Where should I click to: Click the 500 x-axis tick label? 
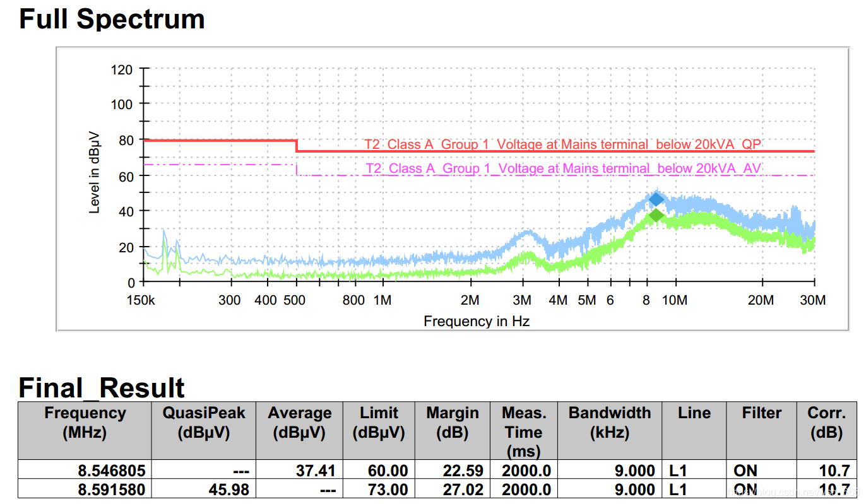pyautogui.click(x=295, y=300)
